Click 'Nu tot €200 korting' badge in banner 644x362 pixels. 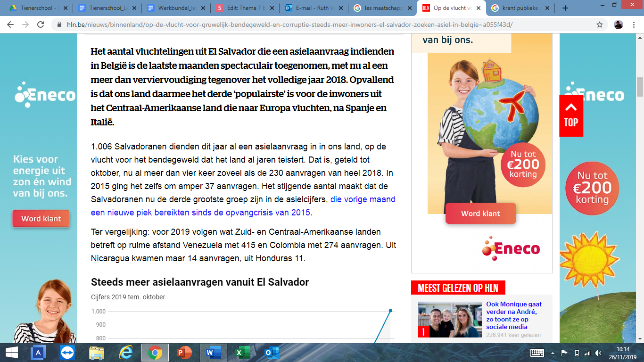tap(523, 165)
